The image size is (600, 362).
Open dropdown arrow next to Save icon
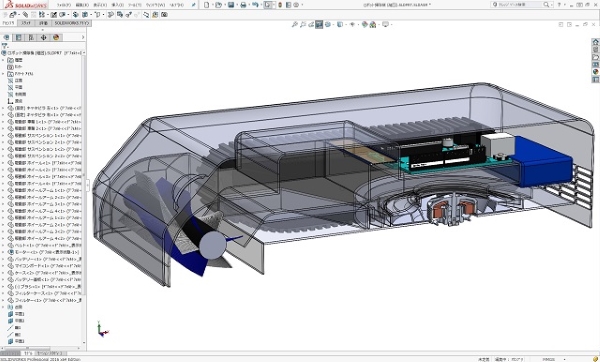pyautogui.click(x=236, y=5)
